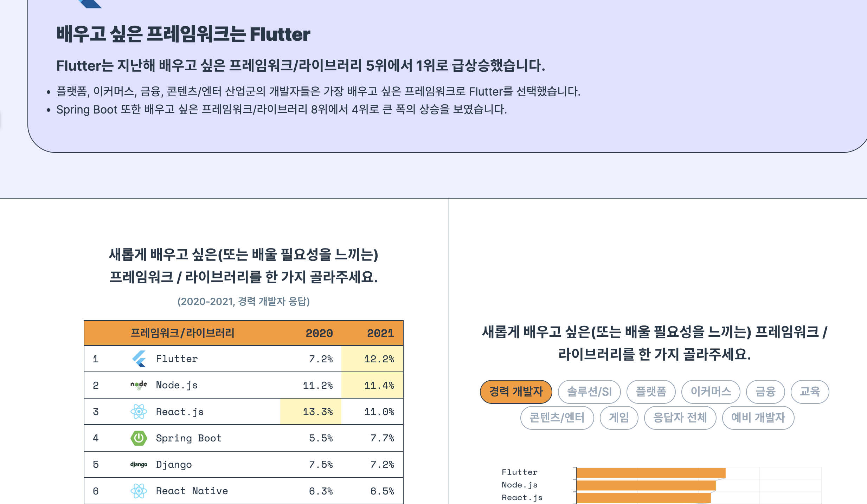Click the Flutter logo in table row 1
This screenshot has height=504, width=867.
pos(139,359)
